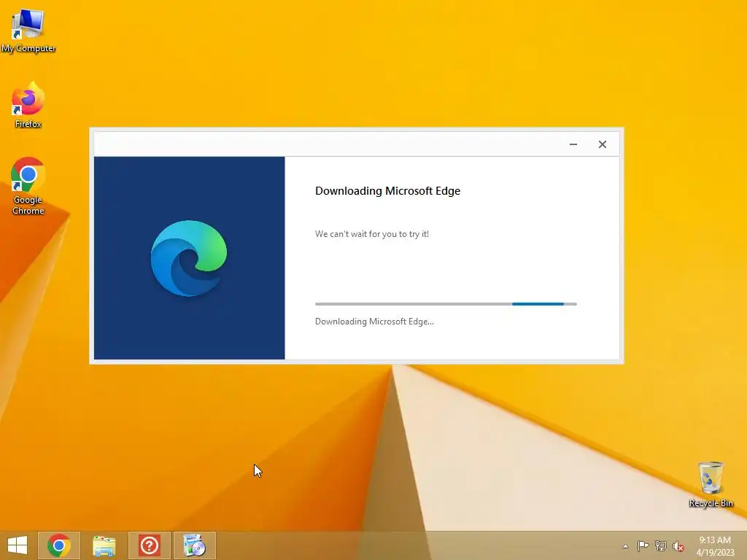This screenshot has height=560, width=747.
Task: Select the Google Chrome desktop shortcut
Action: [28, 186]
